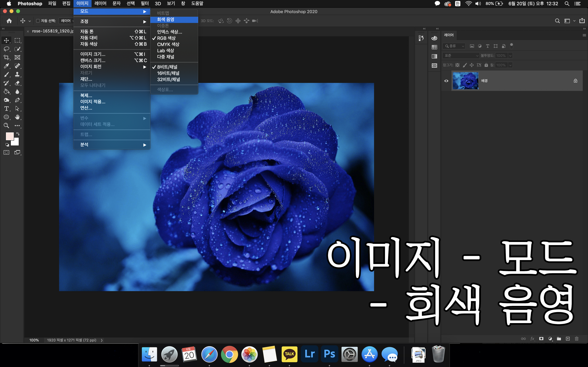
Task: Choose 회색 음영 from mode submenu
Action: point(166,19)
